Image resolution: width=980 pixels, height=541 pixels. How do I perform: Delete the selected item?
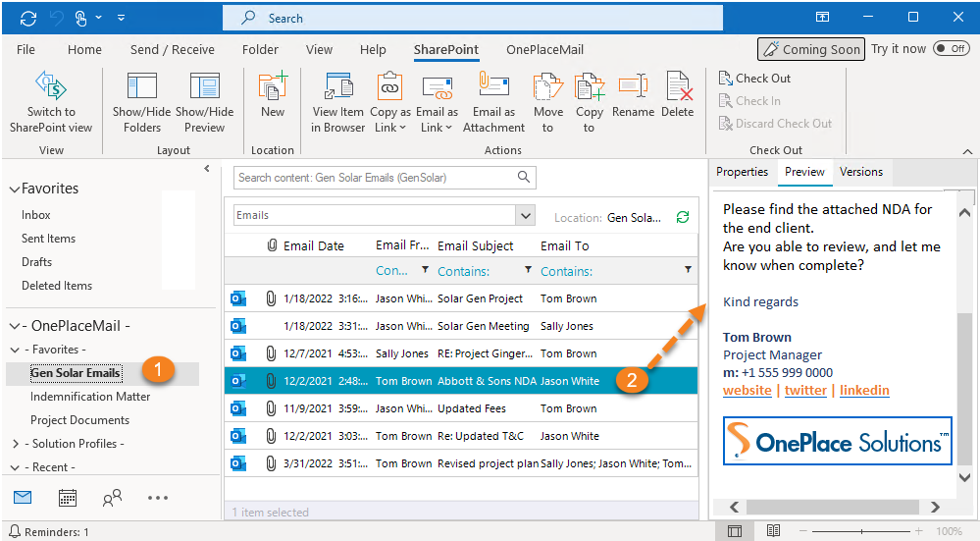(678, 95)
